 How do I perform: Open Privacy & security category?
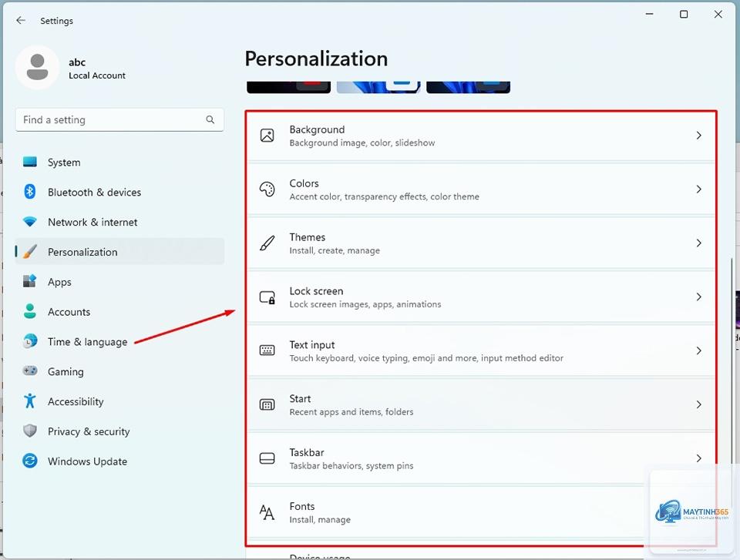click(x=120, y=431)
